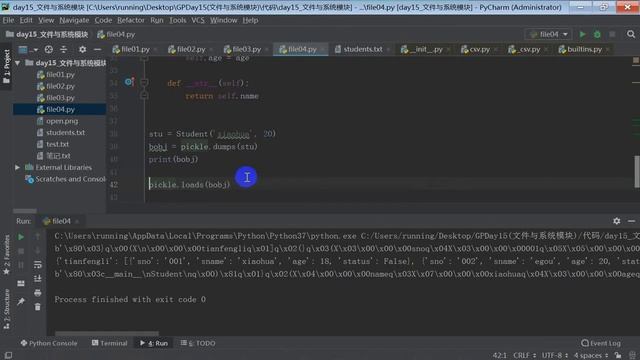Change line separator CRLF in status bar
The image size is (640, 360).
[x=524, y=356]
